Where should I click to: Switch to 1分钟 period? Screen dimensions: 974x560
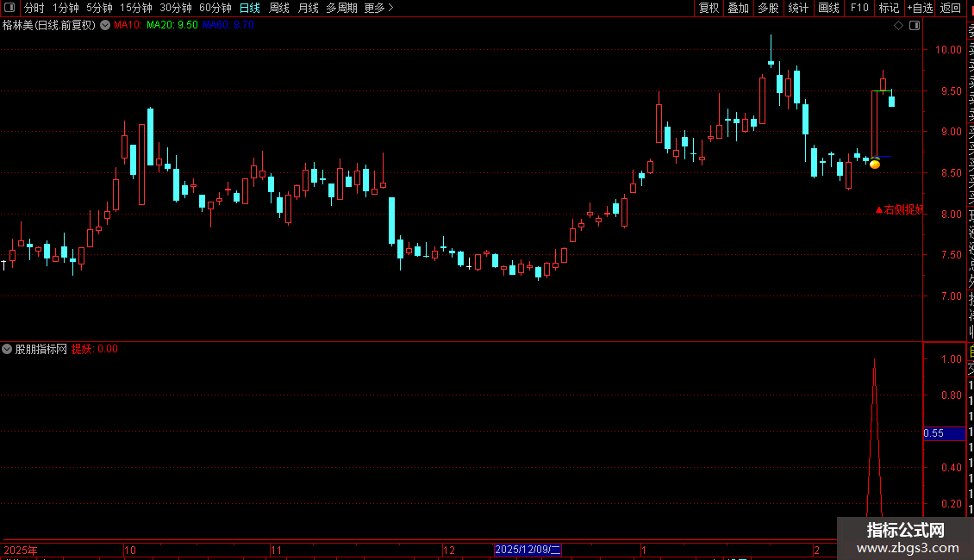pyautogui.click(x=66, y=8)
